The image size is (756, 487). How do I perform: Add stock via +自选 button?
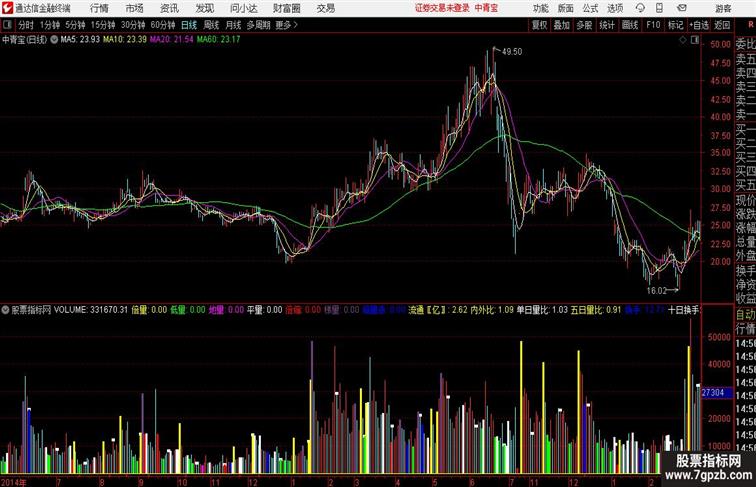[699, 25]
